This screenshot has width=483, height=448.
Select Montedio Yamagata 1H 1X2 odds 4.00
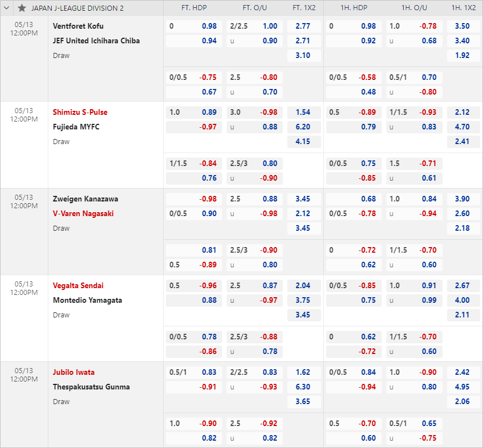tap(463, 300)
